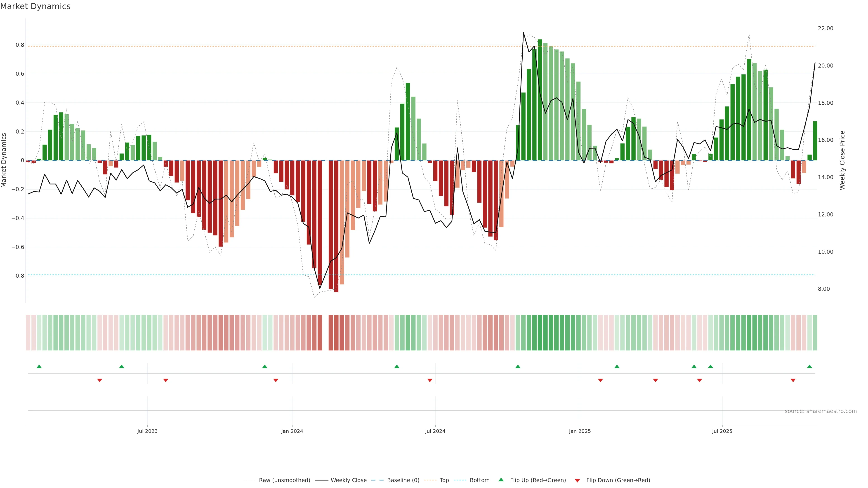Image resolution: width=868 pixels, height=488 pixels.
Task: Click the leftmost green flip-up triangle marker
Action: click(39, 366)
